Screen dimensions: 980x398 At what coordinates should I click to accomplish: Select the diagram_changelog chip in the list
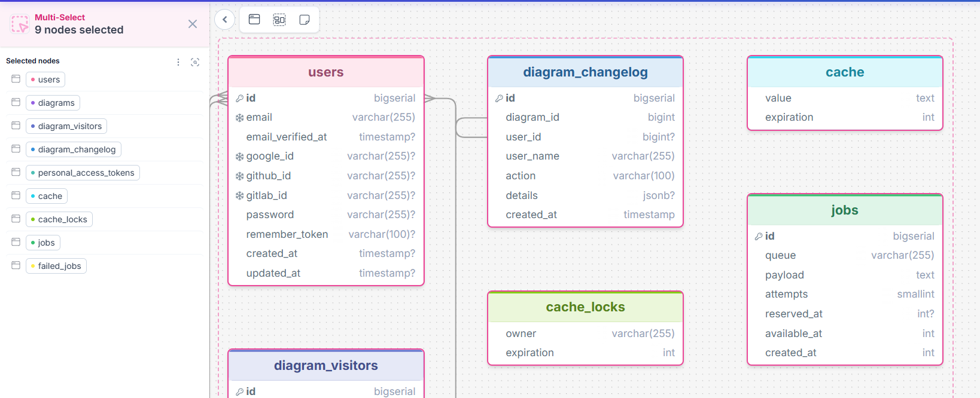click(x=74, y=149)
